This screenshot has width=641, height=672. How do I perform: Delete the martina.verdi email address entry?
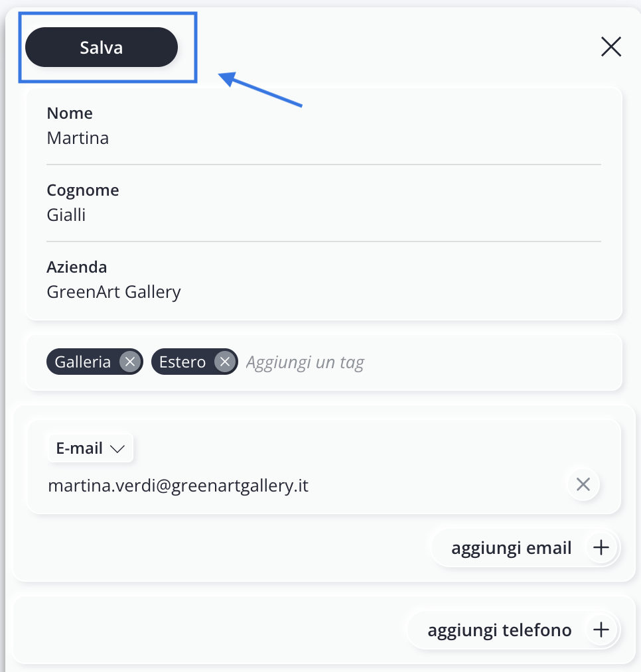tap(583, 485)
